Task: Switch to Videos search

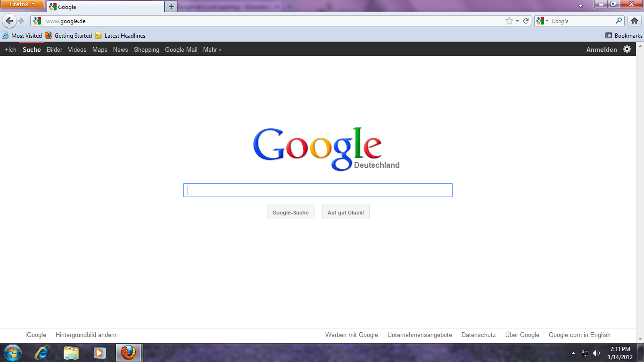Action: pyautogui.click(x=77, y=49)
